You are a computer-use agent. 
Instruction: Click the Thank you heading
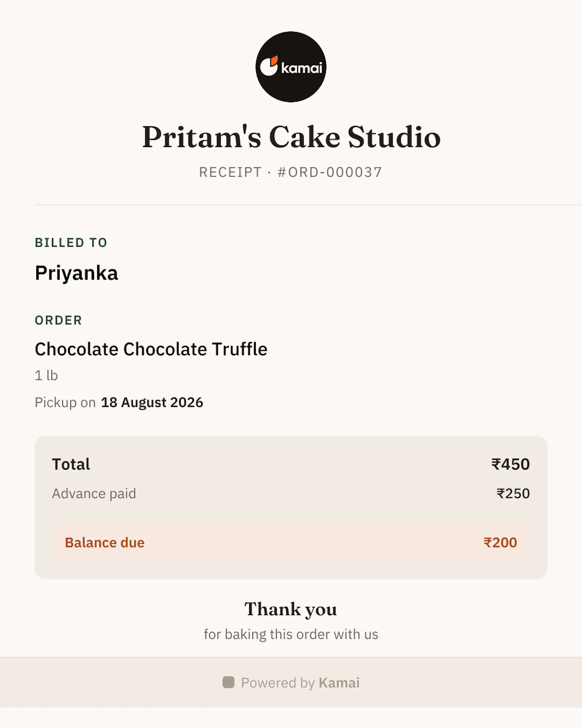coord(291,609)
